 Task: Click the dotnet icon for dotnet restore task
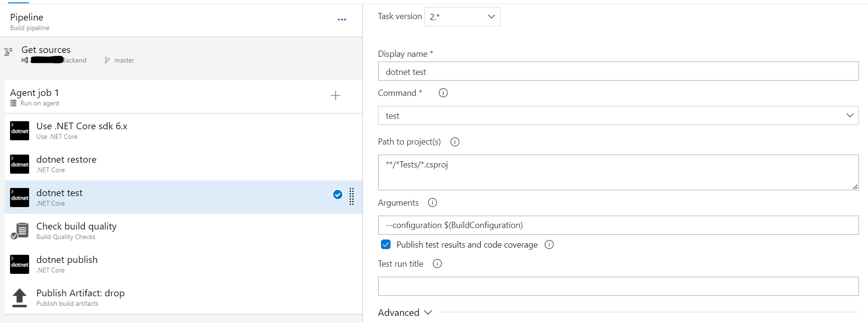[x=20, y=164]
